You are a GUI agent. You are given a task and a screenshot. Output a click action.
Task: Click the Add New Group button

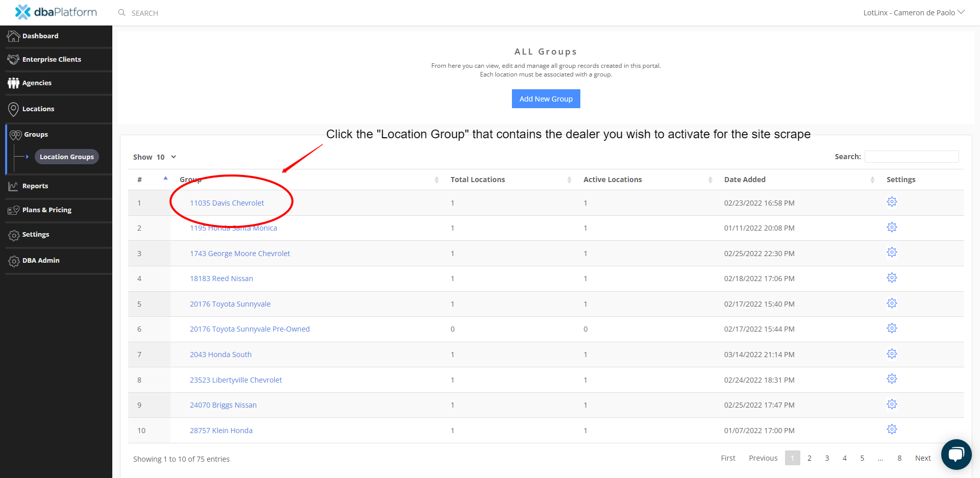click(x=546, y=99)
